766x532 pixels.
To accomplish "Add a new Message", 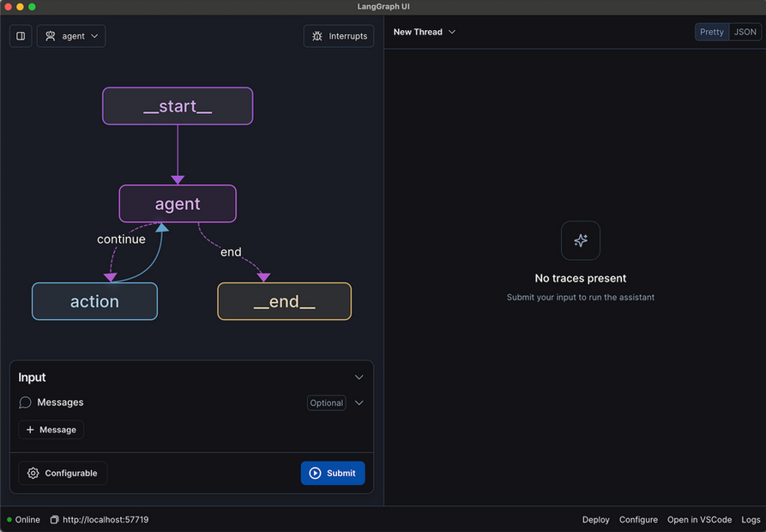I will pyautogui.click(x=51, y=430).
